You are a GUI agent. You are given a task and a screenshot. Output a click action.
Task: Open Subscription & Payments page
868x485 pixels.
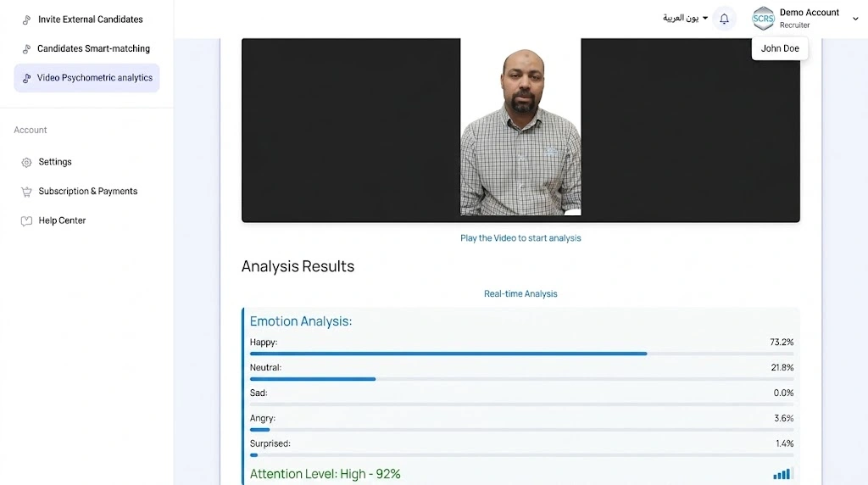pyautogui.click(x=87, y=192)
